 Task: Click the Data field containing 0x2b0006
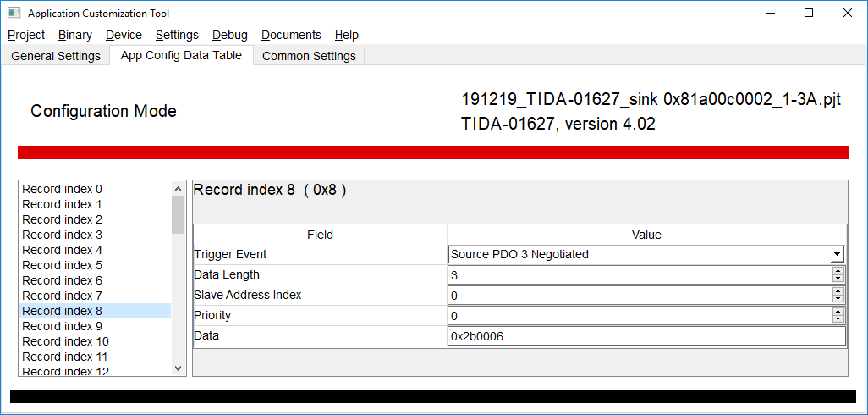click(x=646, y=336)
